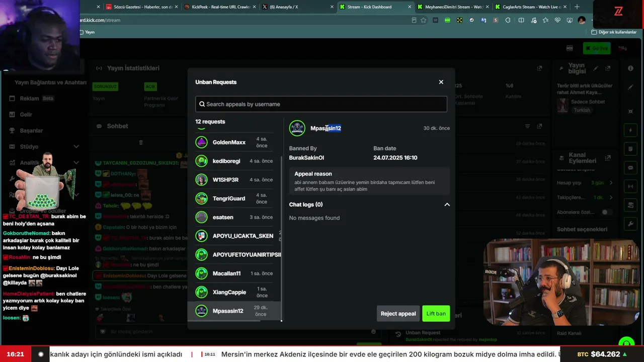Click the info icon in right rail
This screenshot has height=362, width=644.
(x=630, y=68)
